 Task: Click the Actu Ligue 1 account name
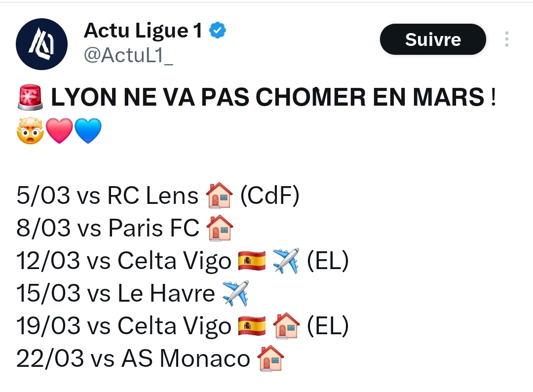tap(143, 31)
